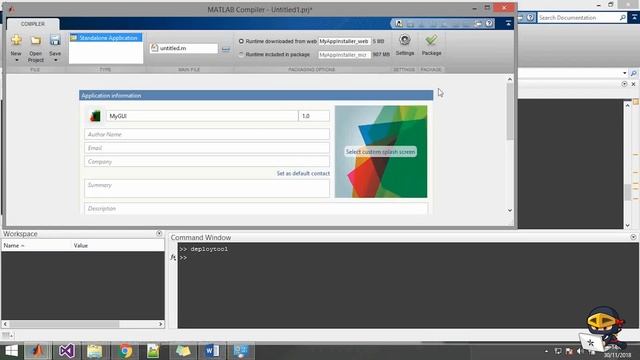Open the dropdown arrow under Save
Viewport: 640px width, 360px height.
[x=56, y=60]
